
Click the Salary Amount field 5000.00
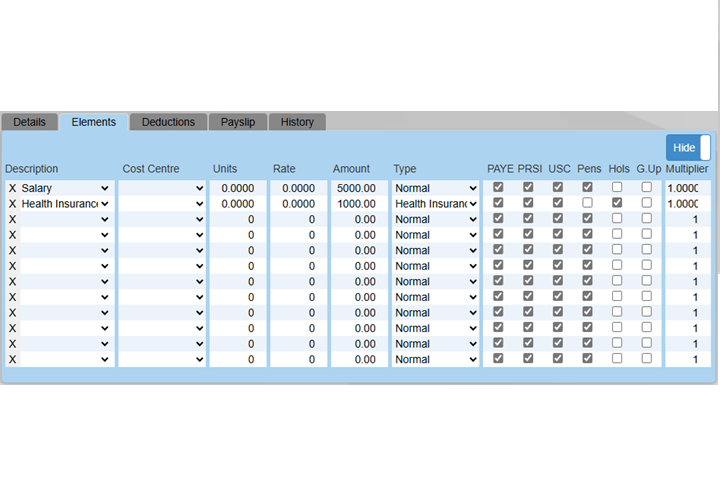[358, 188]
